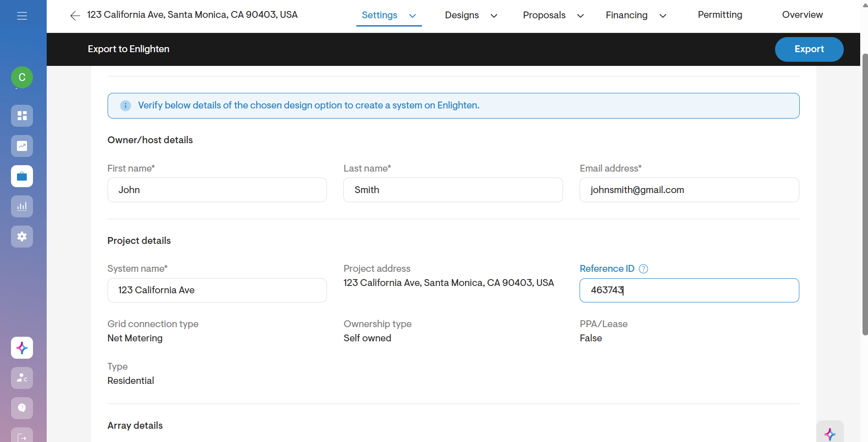The height and width of the screenshot is (442, 868).
Task: Switch to the Designs tab
Action: (462, 15)
